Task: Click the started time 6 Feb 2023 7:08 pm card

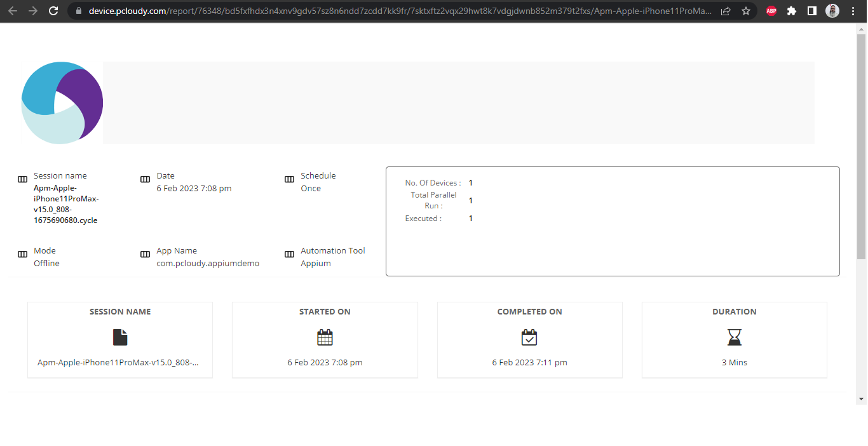Action: click(x=325, y=363)
